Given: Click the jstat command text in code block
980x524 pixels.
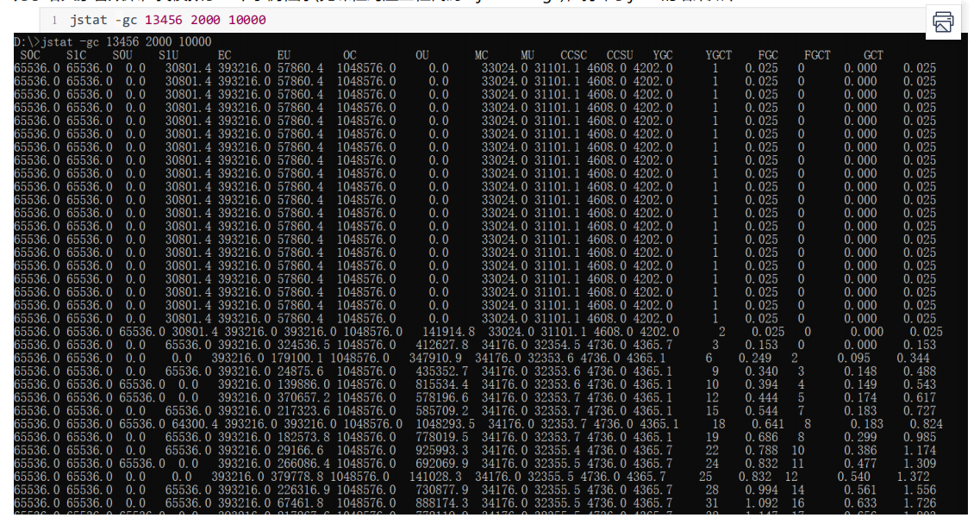Looking at the screenshot, I should [167, 20].
